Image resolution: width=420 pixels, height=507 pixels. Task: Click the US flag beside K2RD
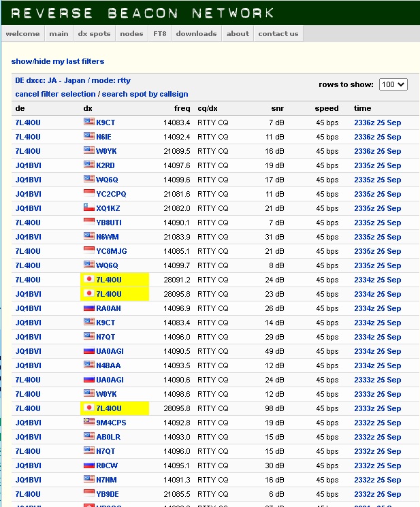pos(89,164)
